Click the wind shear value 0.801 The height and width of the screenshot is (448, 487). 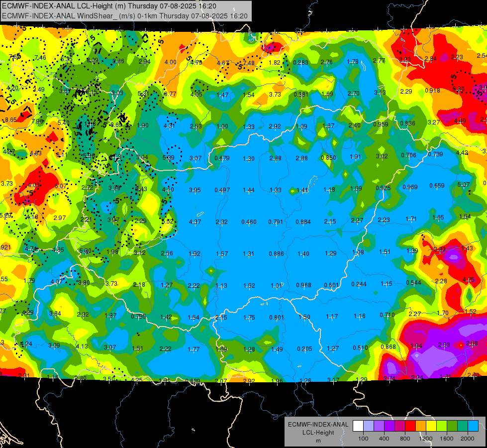[x=277, y=318]
